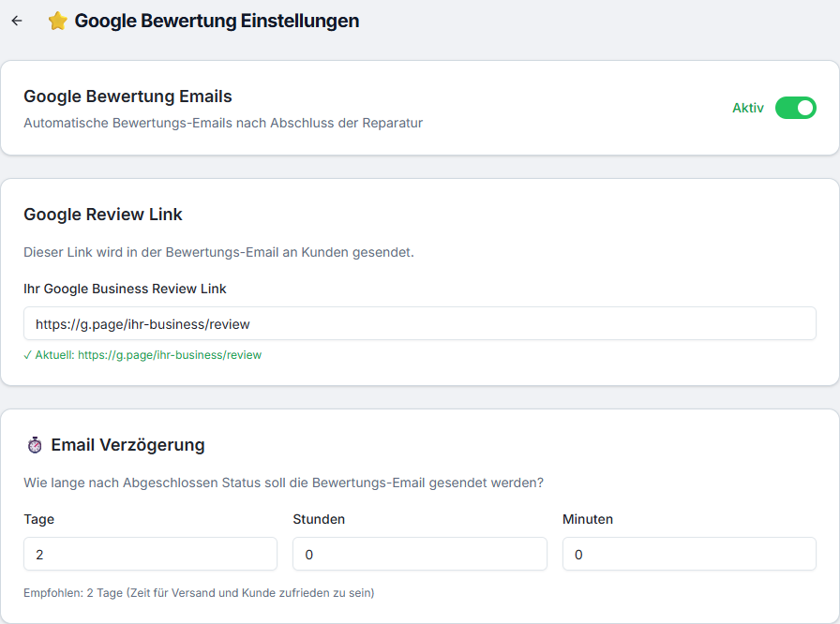The image size is (840, 624).
Task: Click the 'Empfohlen: 2 Tage' hint text
Action: click(199, 593)
